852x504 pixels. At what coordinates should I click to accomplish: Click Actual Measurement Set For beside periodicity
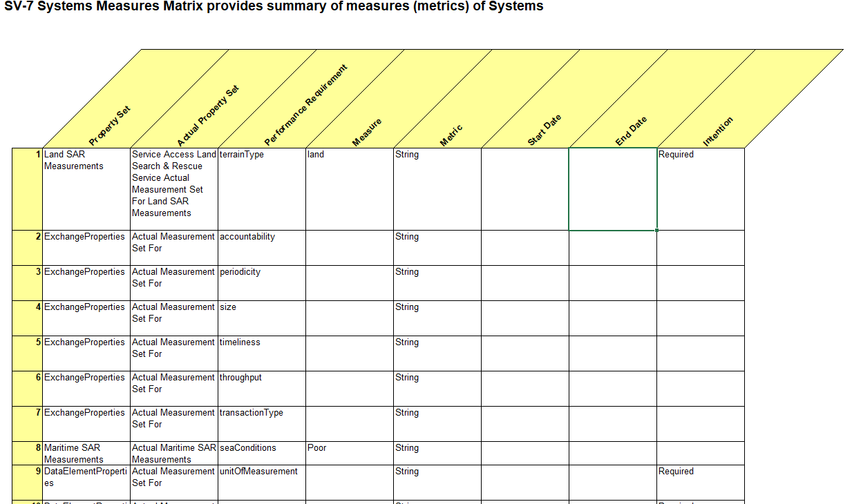(174, 283)
